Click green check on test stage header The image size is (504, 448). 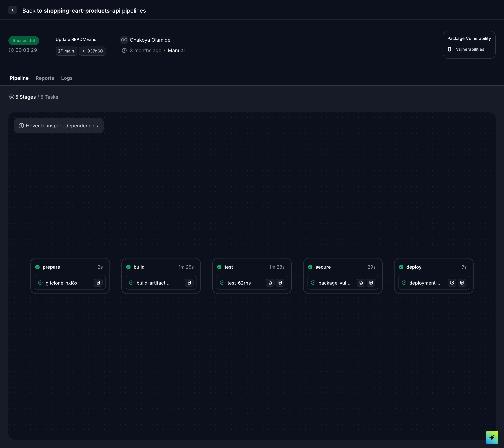tap(219, 267)
